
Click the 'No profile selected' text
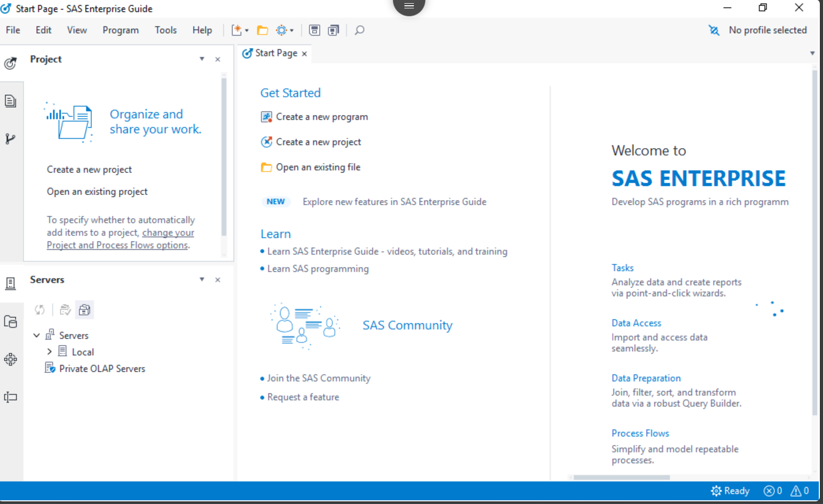[x=767, y=30]
